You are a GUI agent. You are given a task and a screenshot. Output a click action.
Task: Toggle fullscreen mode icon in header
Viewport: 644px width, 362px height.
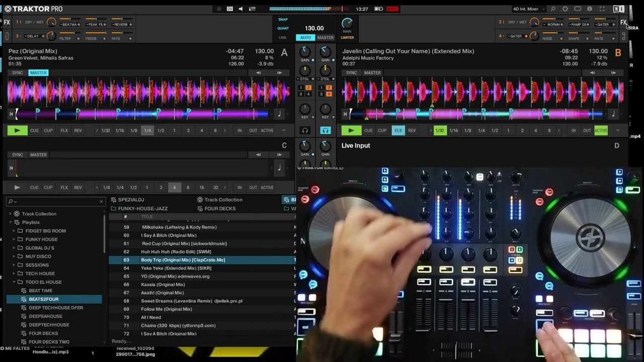[x=602, y=9]
